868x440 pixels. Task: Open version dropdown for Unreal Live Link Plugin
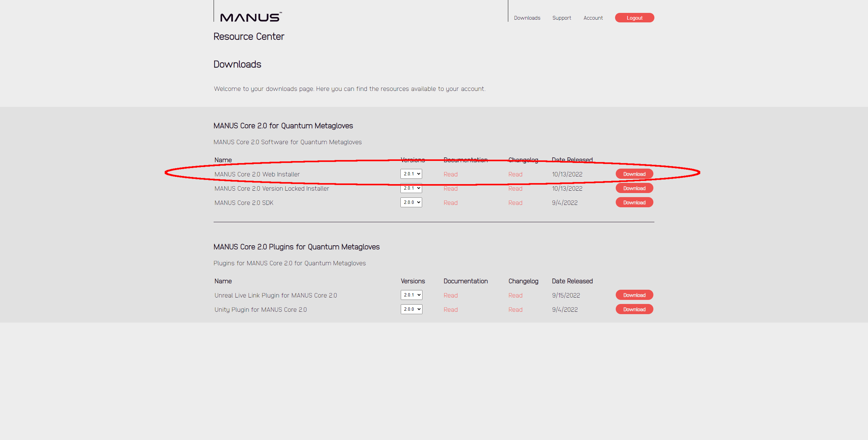(411, 295)
